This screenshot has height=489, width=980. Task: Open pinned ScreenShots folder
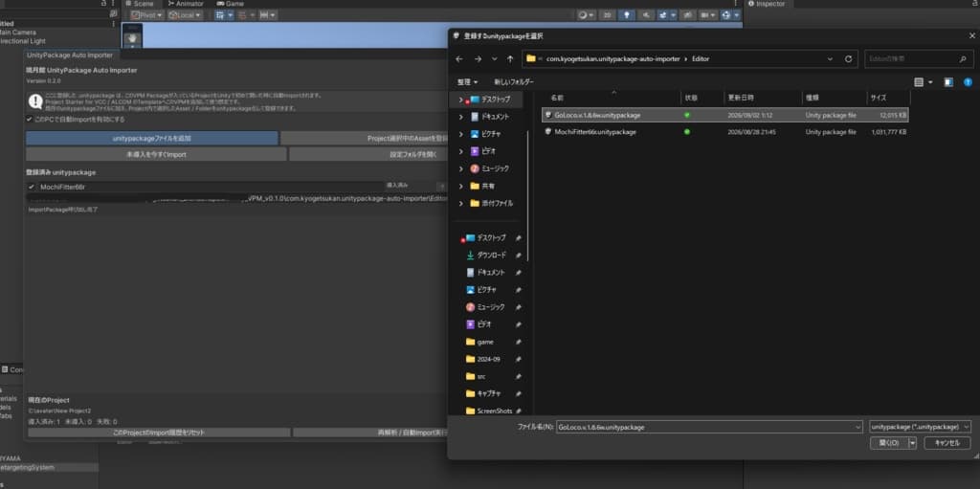495,411
